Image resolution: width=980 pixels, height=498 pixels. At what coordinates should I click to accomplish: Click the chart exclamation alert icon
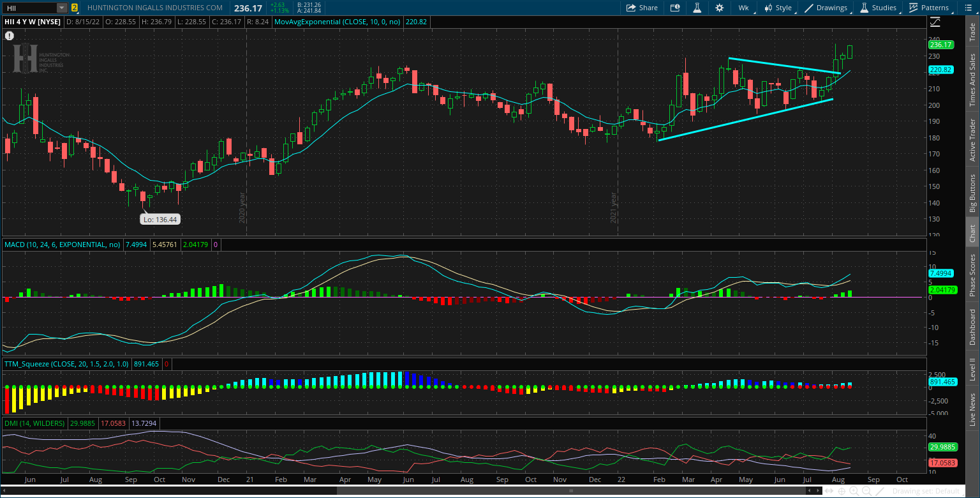9,36
